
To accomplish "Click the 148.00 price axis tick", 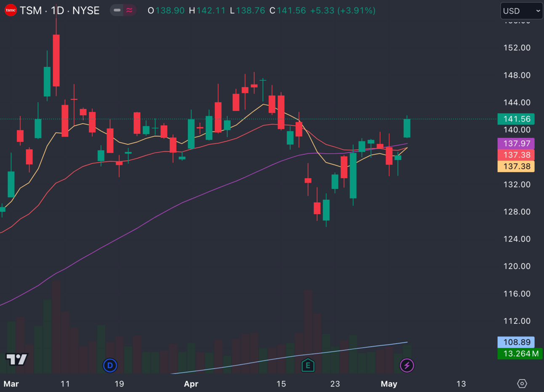I will click(517, 75).
